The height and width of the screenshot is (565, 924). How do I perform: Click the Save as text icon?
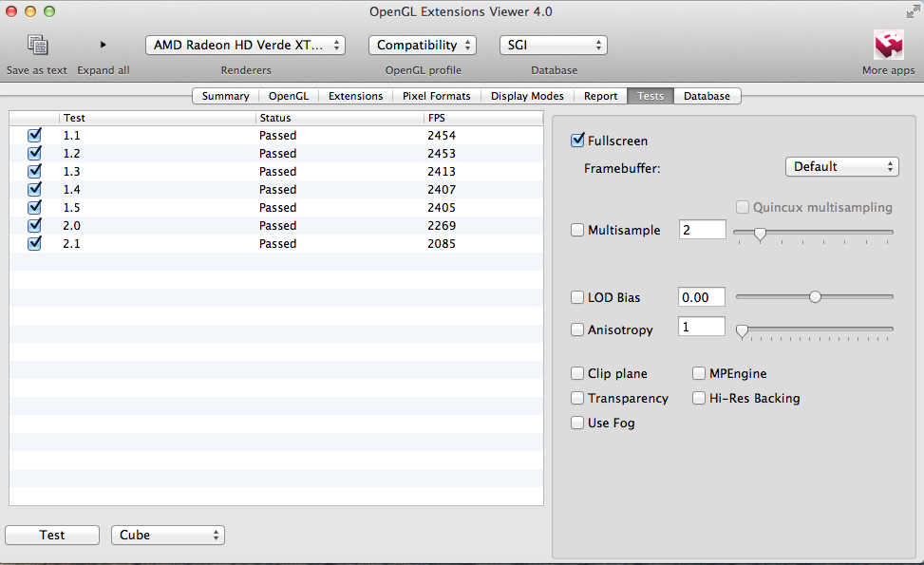click(x=38, y=45)
